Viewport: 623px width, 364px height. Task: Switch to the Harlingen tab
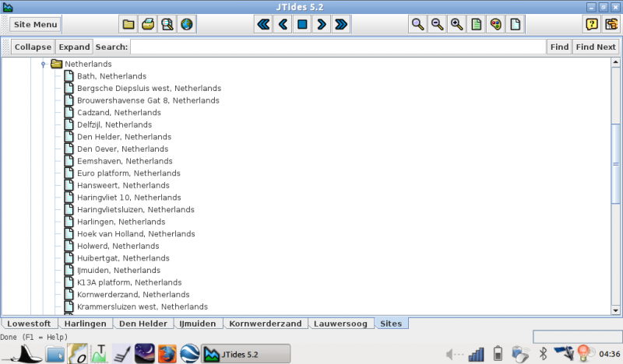[86, 324]
